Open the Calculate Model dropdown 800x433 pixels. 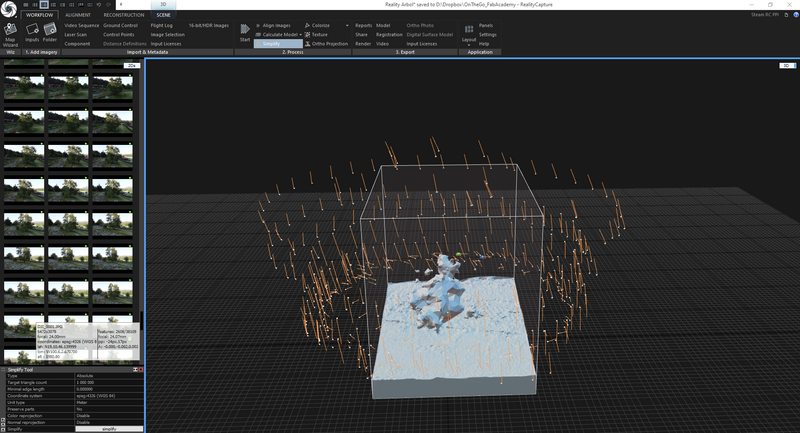(x=301, y=35)
